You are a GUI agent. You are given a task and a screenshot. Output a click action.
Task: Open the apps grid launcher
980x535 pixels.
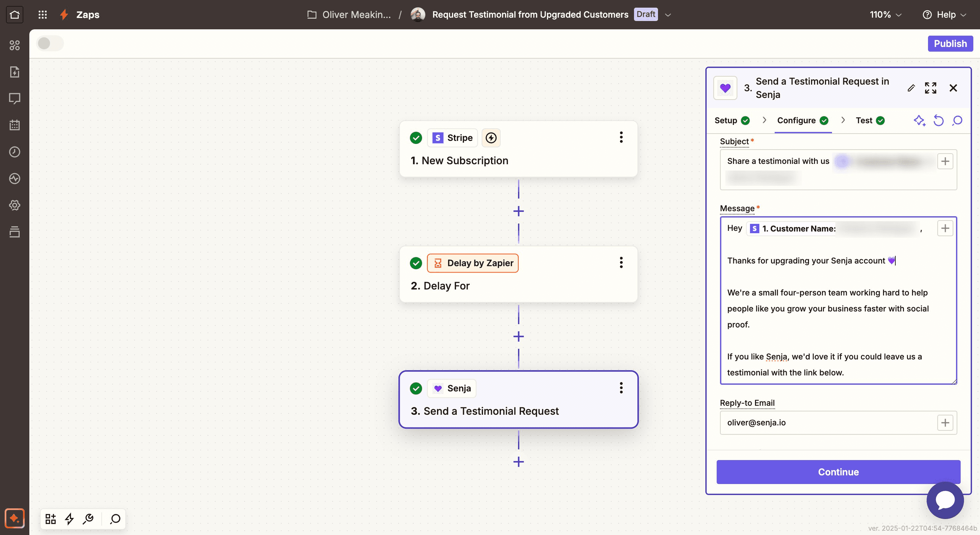coord(43,15)
